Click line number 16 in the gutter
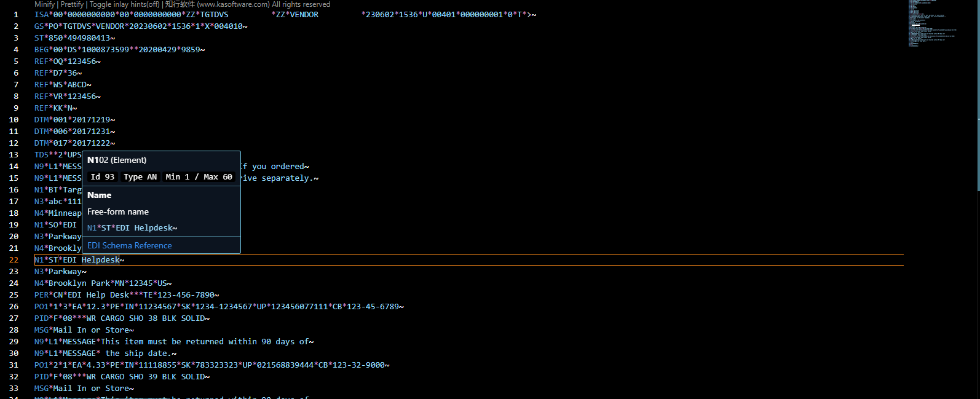Viewport: 980px width, 399px height. tap(14, 189)
